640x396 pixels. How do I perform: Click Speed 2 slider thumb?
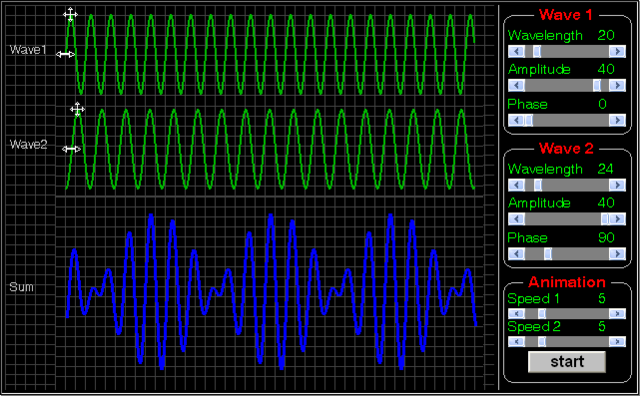pos(542,341)
